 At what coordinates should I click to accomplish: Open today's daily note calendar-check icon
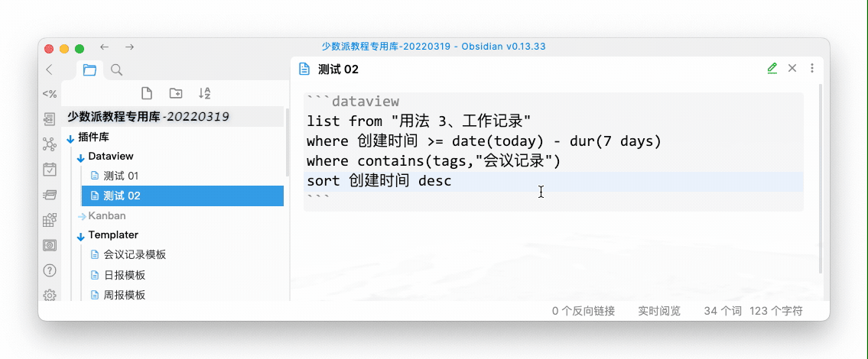[x=50, y=170]
